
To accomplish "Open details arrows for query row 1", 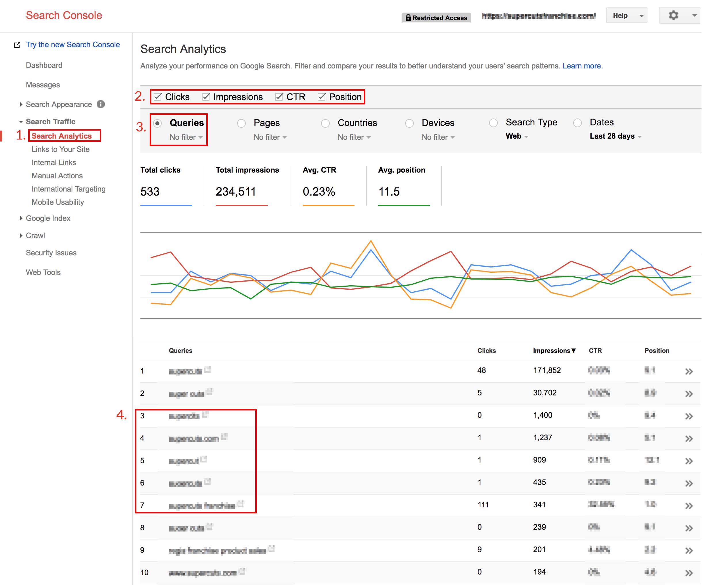I will click(x=689, y=372).
